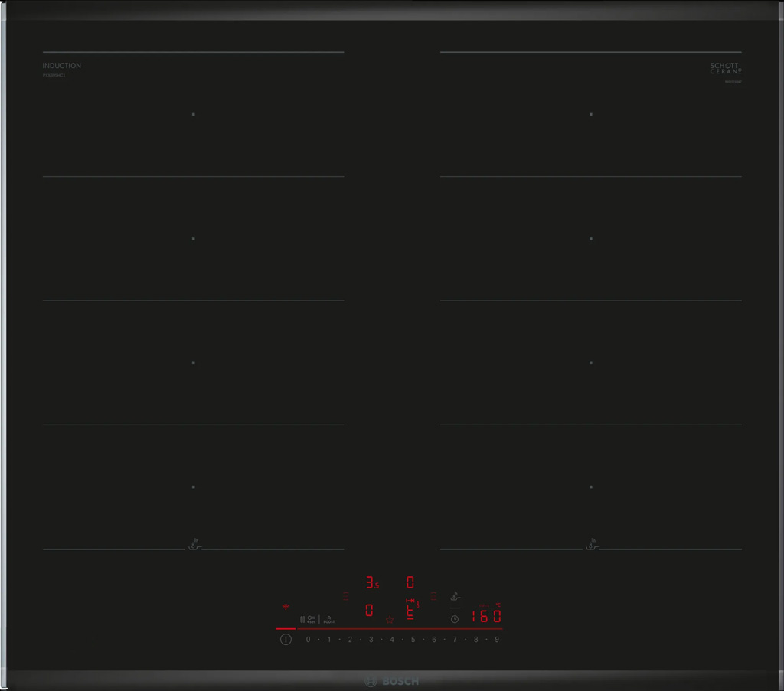Select the front right zone with the thermometer symbol
The height and width of the screenshot is (691, 784).
tap(411, 609)
